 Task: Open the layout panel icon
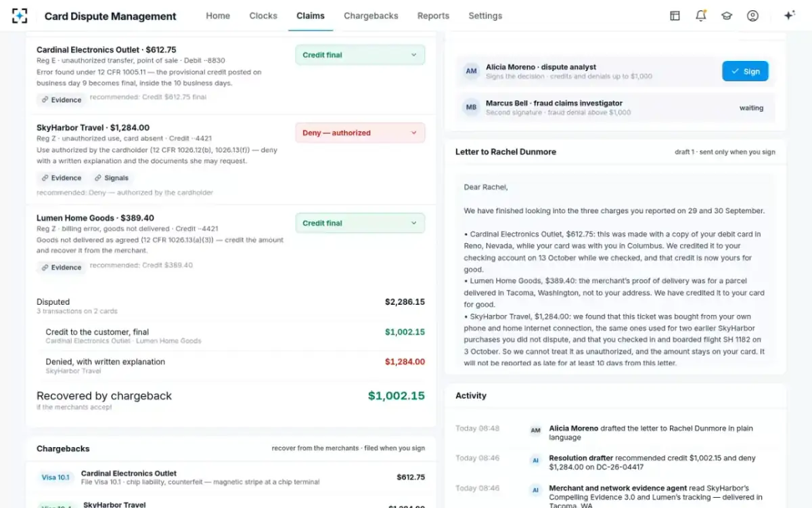675,16
